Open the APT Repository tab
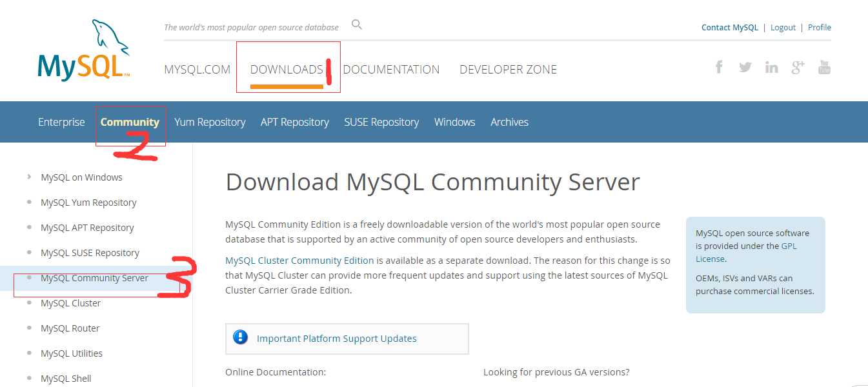This screenshot has width=868, height=387. coord(295,122)
